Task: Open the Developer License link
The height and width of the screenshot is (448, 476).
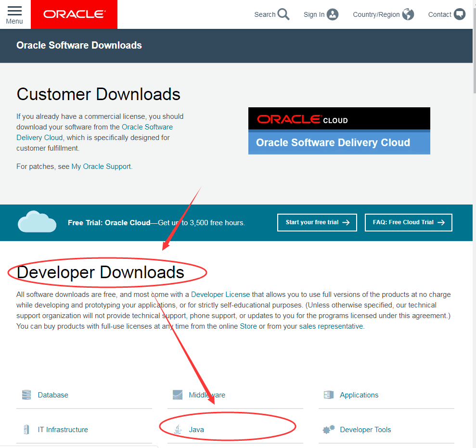Action: coord(220,294)
